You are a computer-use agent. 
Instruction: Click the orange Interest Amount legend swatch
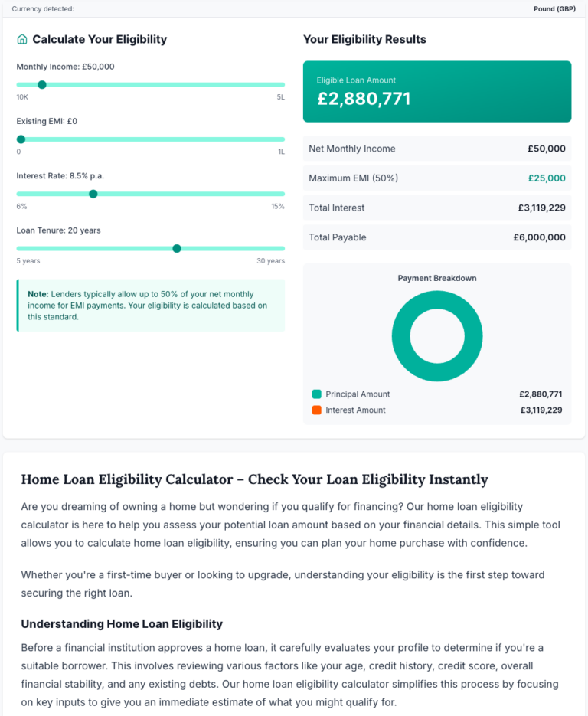click(x=316, y=410)
